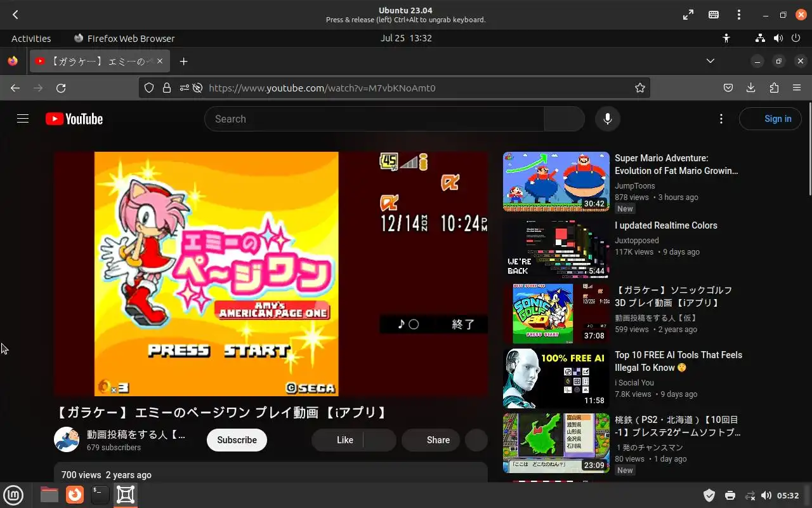This screenshot has width=812, height=508.
Task: Go to the YouTube home logo
Action: click(74, 119)
